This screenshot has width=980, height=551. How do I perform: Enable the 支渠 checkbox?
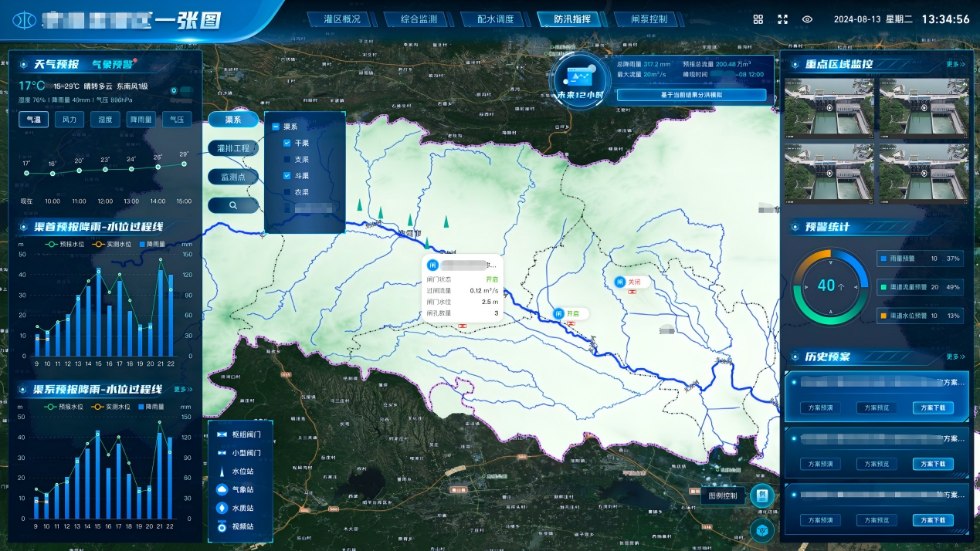(x=287, y=160)
